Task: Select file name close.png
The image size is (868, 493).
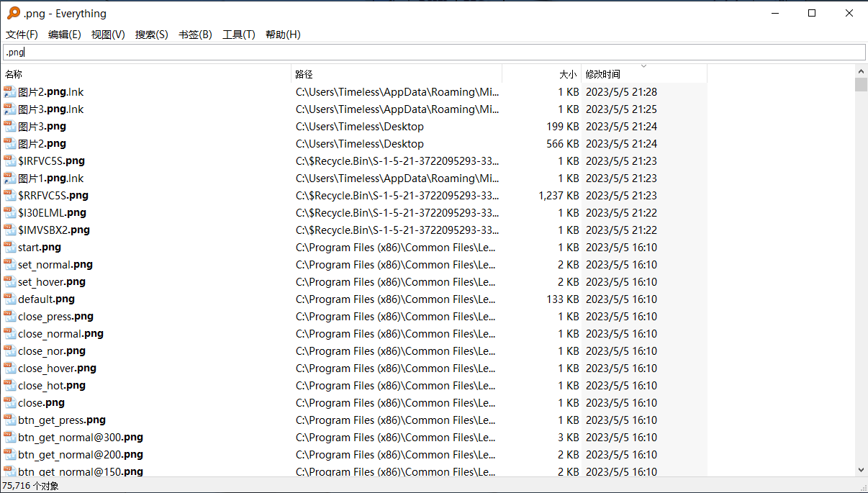Action: click(41, 402)
